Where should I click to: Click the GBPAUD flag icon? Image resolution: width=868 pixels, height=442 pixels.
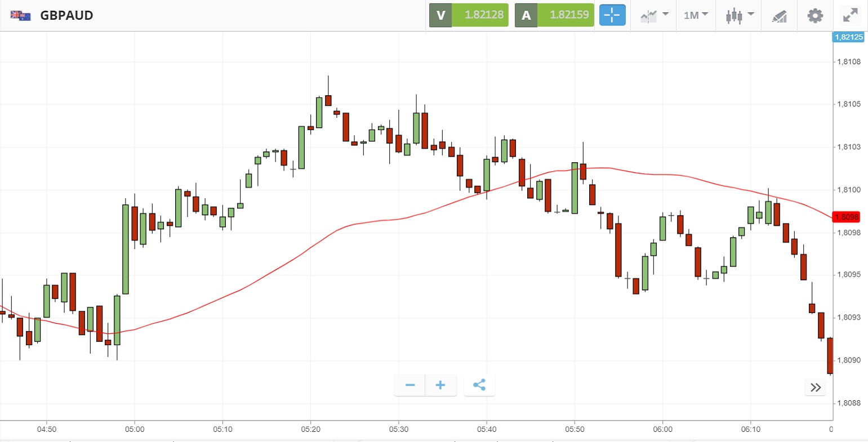20,15
